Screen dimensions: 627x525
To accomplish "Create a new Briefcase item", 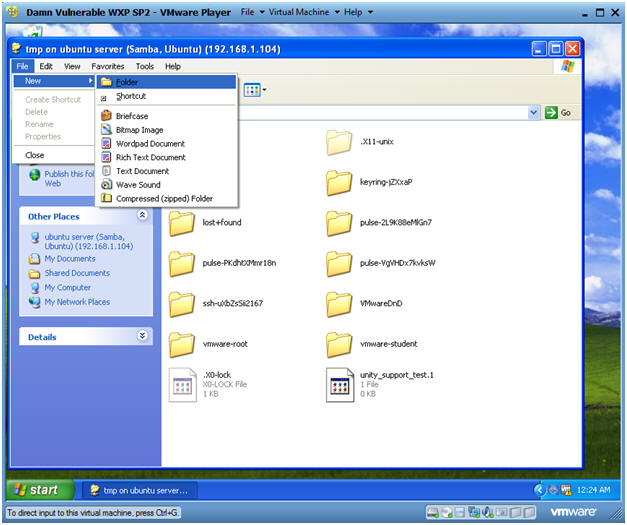I will [x=166, y=116].
